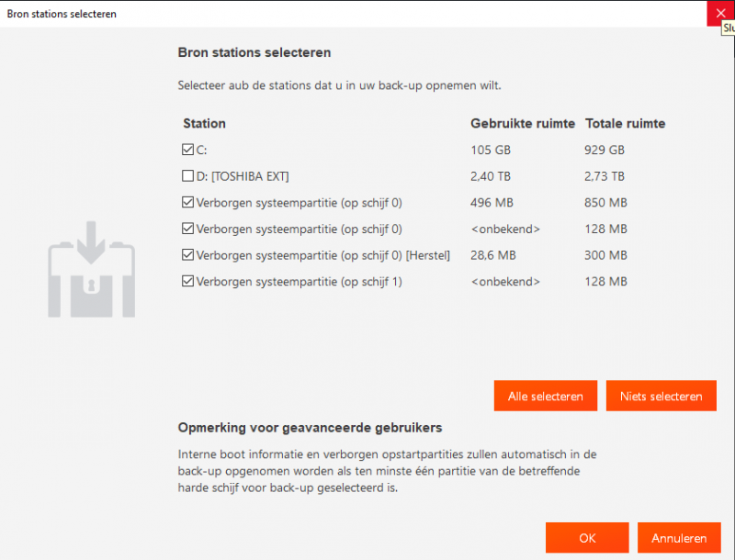
Task: Click the Totale ruimte column header
Action: 625,123
